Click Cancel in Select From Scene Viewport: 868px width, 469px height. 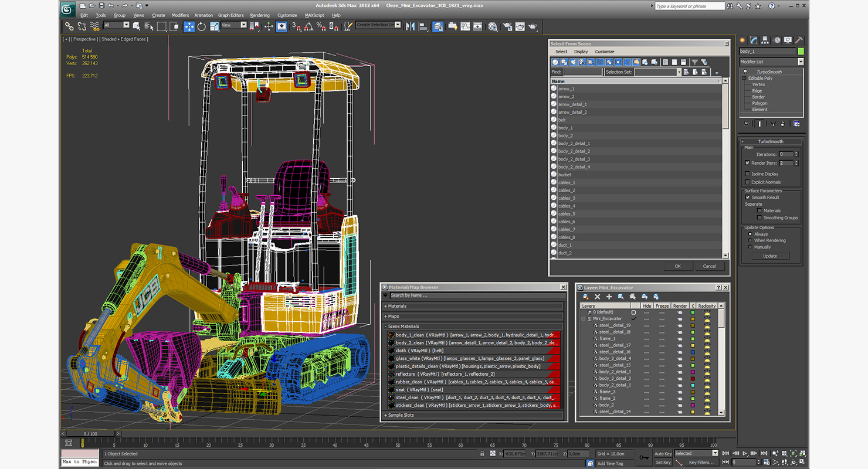click(x=709, y=266)
